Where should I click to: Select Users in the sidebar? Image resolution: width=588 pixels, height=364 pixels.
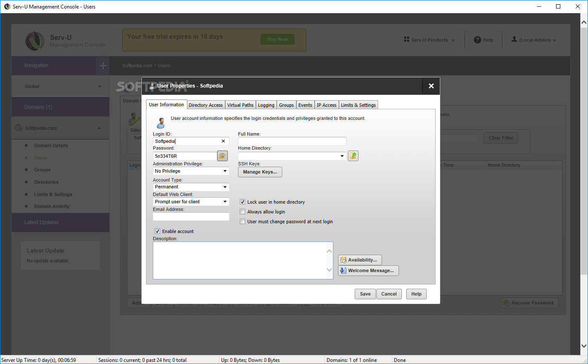click(x=40, y=158)
